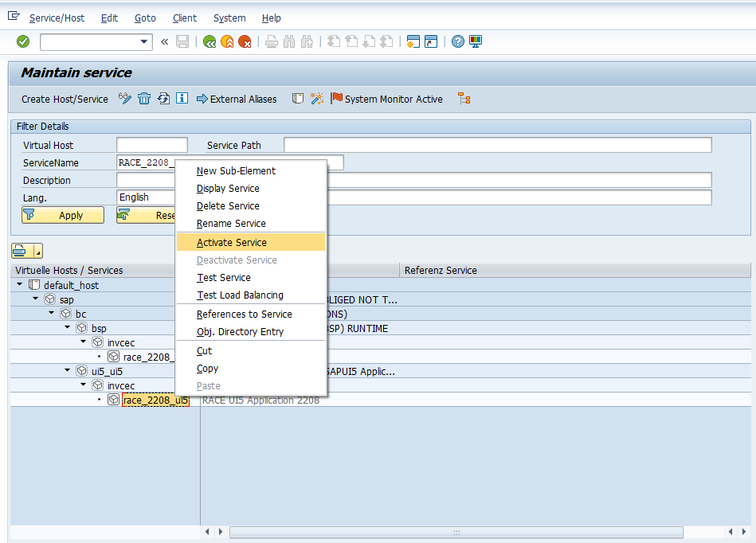Open the command field dropdown arrow
The height and width of the screenshot is (543, 756).
click(144, 41)
